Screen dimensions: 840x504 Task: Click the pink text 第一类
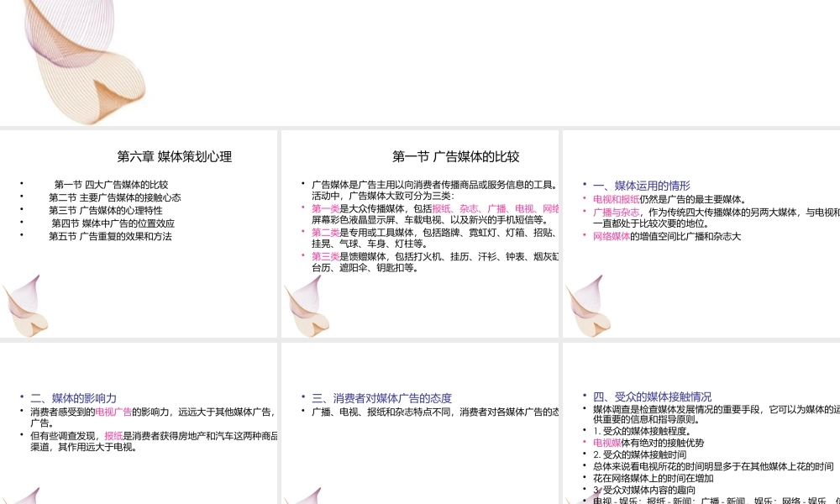point(326,209)
